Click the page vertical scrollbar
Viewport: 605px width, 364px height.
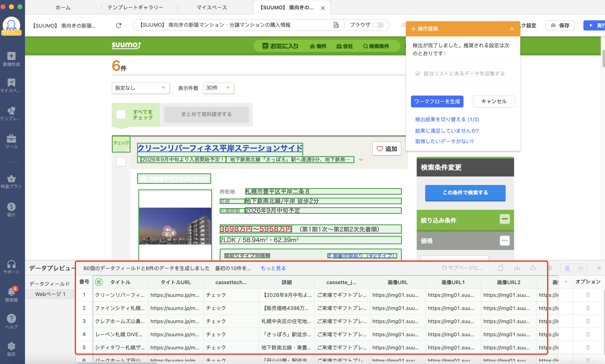[603, 58]
